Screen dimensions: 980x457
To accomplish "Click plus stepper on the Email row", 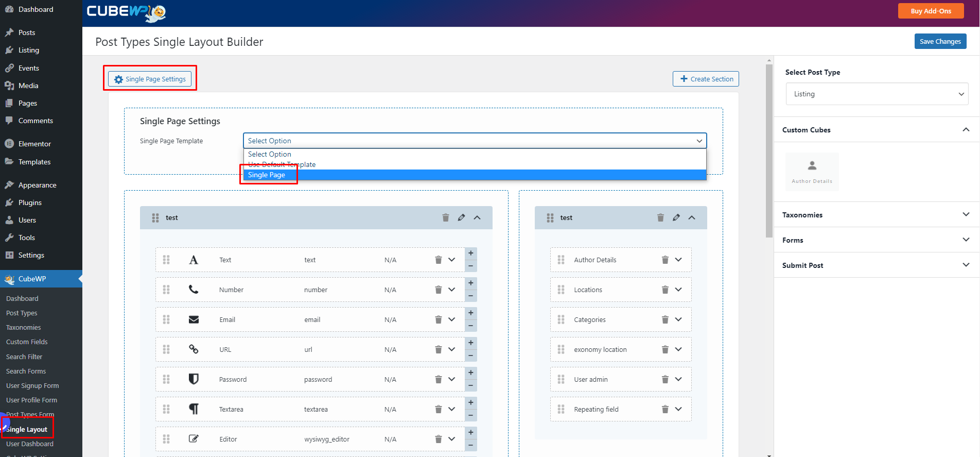I will 471,313.
